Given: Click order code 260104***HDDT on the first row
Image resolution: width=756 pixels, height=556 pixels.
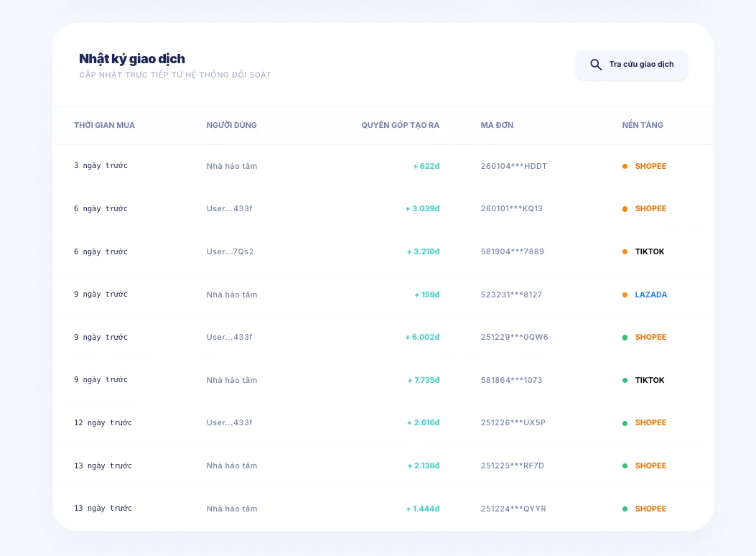Looking at the screenshot, I should pyautogui.click(x=513, y=166).
